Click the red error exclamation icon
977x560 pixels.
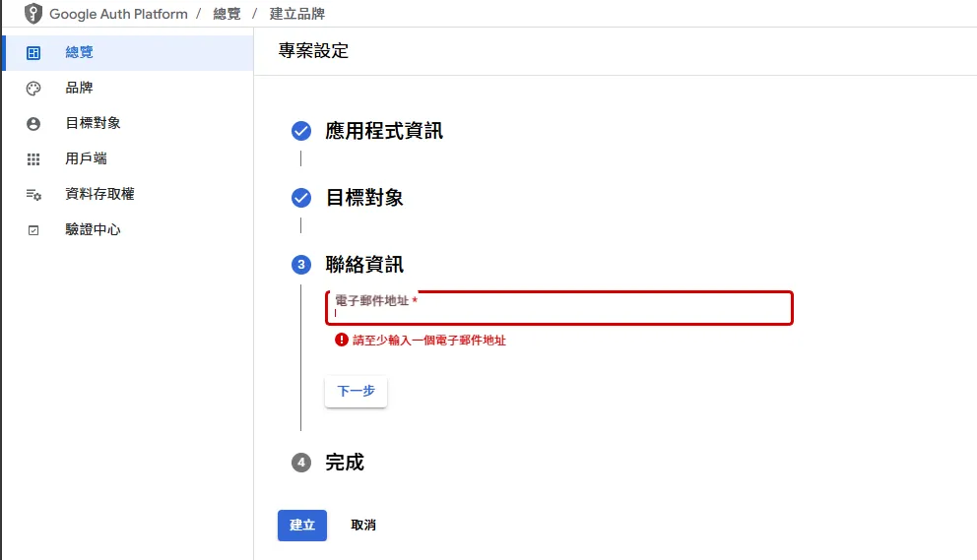342,340
